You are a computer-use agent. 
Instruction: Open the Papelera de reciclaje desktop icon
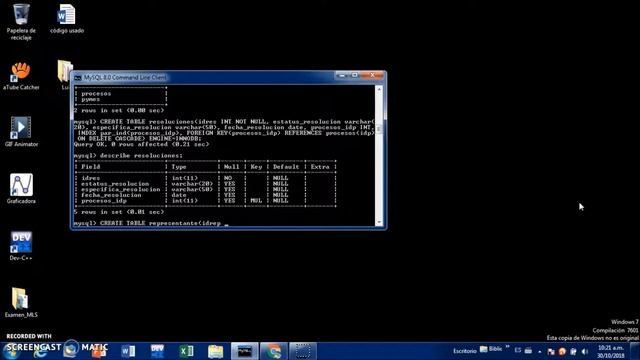pos(21,21)
